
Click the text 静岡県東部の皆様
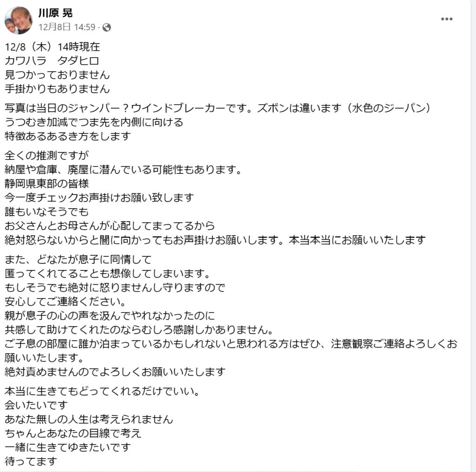[x=46, y=183]
